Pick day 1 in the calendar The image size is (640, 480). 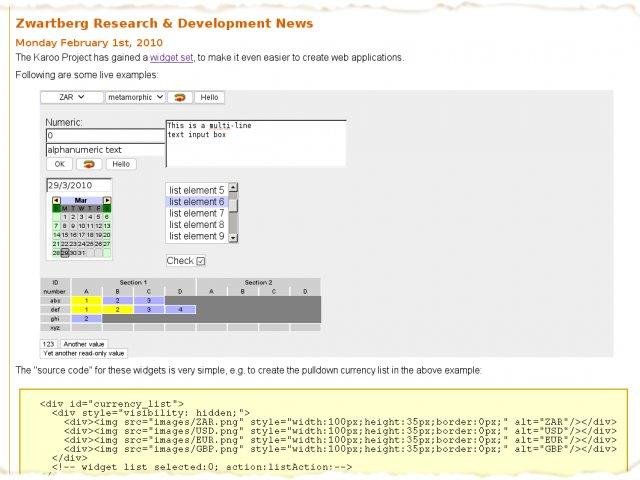(x=65, y=217)
